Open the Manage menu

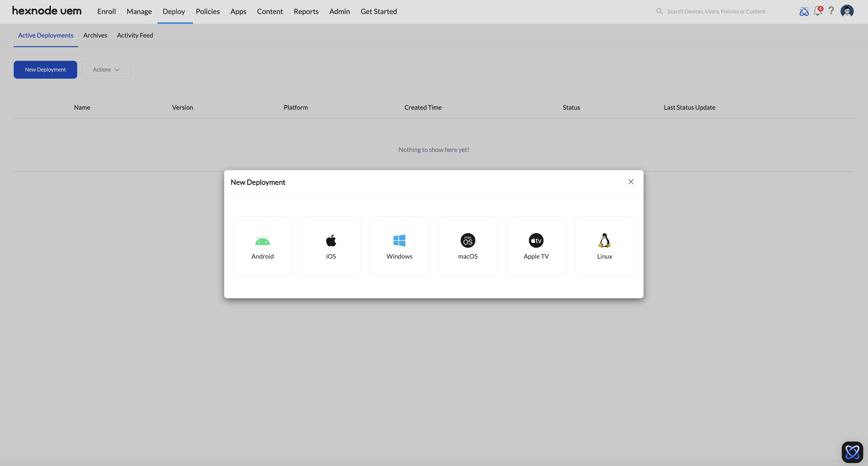(139, 11)
